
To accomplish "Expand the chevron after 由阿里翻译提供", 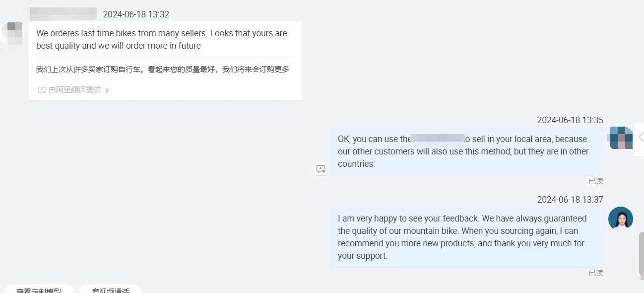I will point(107,90).
